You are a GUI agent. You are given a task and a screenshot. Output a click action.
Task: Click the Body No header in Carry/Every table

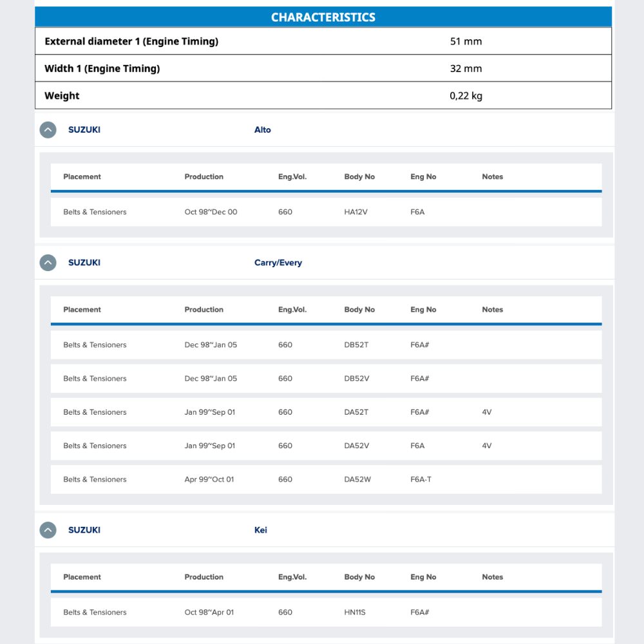click(359, 310)
